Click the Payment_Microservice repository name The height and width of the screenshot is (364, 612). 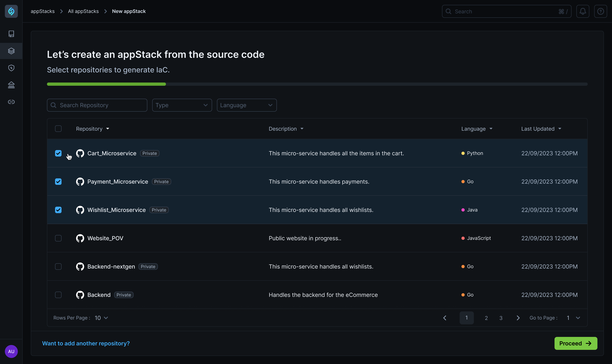(118, 182)
